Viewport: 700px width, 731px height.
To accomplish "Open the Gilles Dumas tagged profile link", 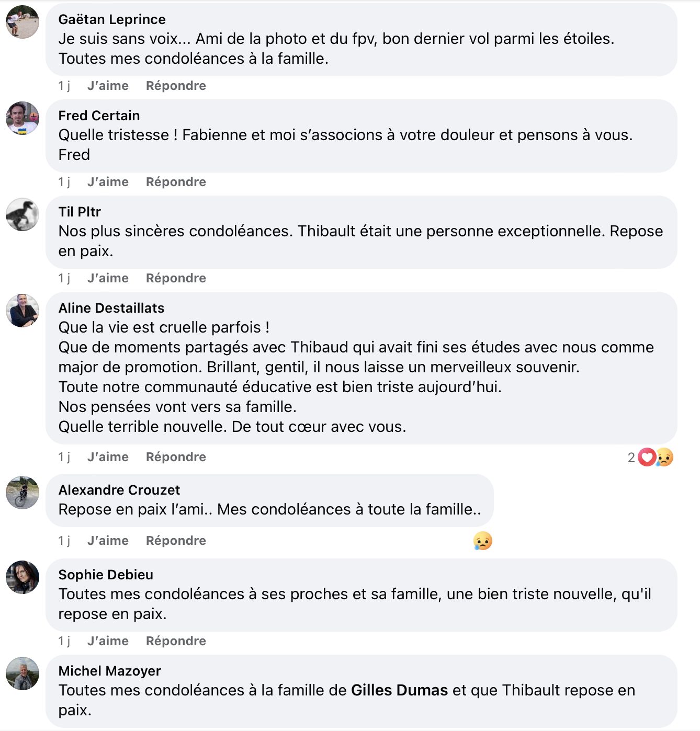I will (x=399, y=690).
